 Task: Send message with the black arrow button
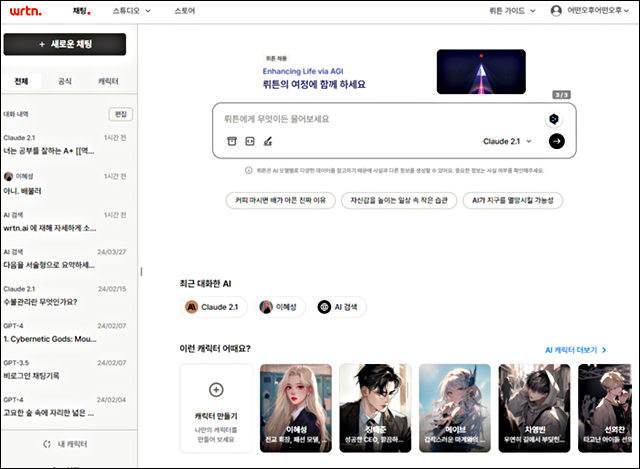pyautogui.click(x=556, y=141)
